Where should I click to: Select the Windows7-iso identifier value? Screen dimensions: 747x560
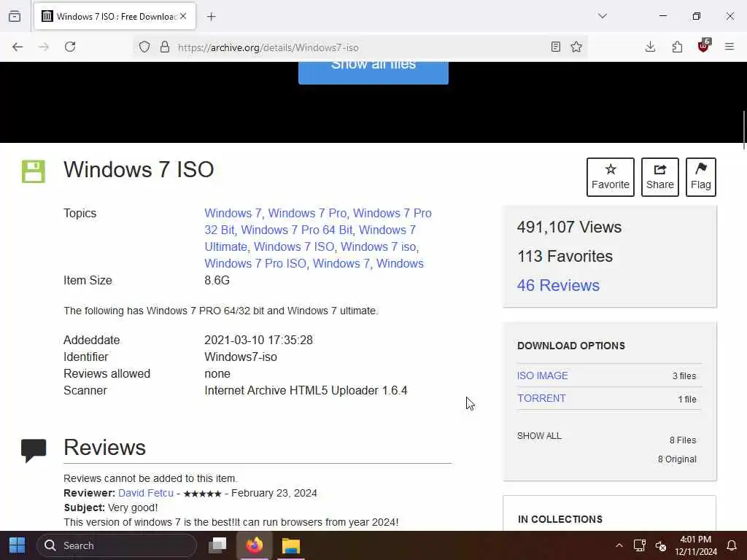(241, 357)
